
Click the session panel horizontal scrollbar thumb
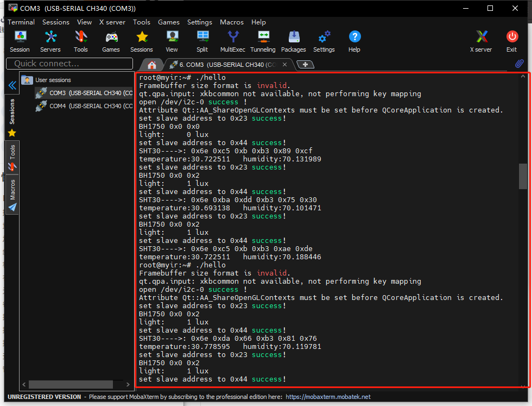point(71,384)
